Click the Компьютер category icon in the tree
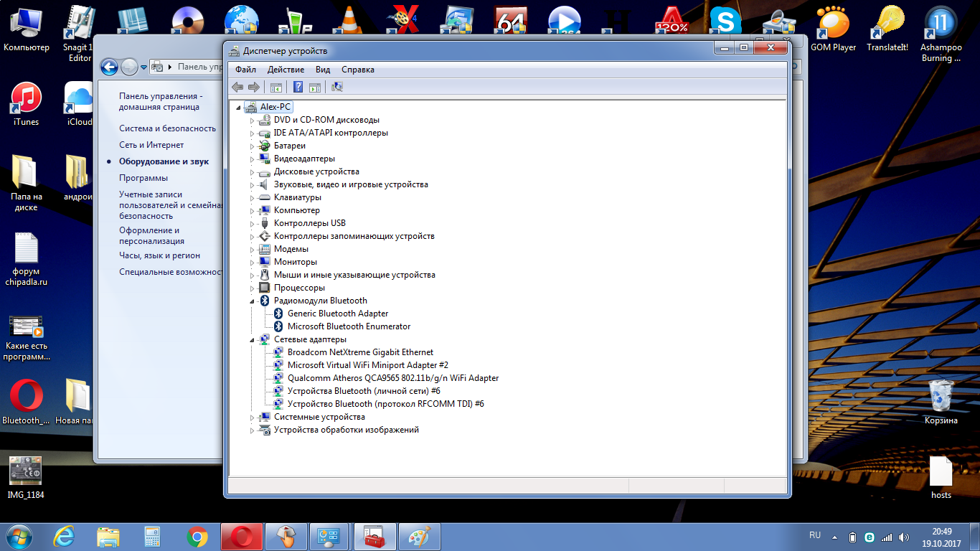The height and width of the screenshot is (551, 980). 264,210
